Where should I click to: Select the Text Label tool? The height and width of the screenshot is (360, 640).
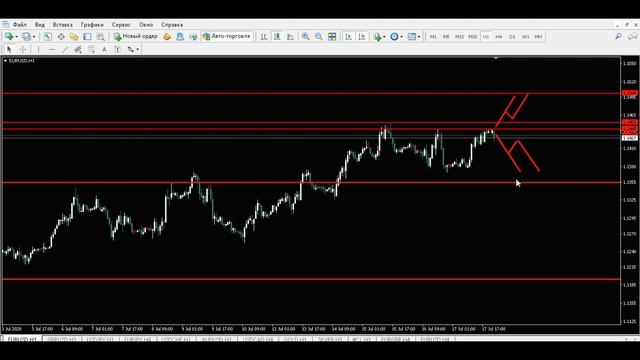coord(118,49)
